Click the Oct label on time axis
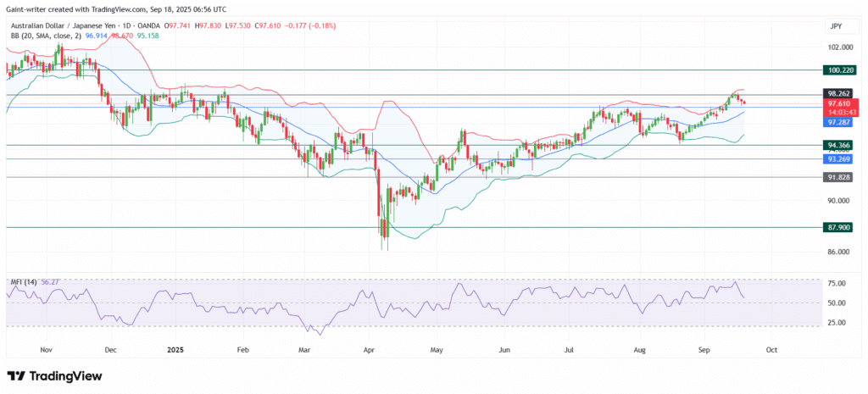 771,350
